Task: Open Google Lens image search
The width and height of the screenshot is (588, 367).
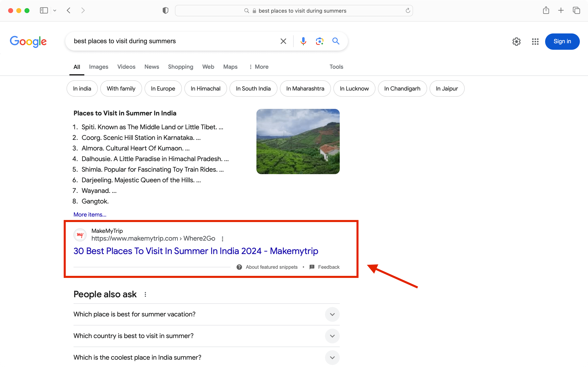Action: (x=319, y=41)
